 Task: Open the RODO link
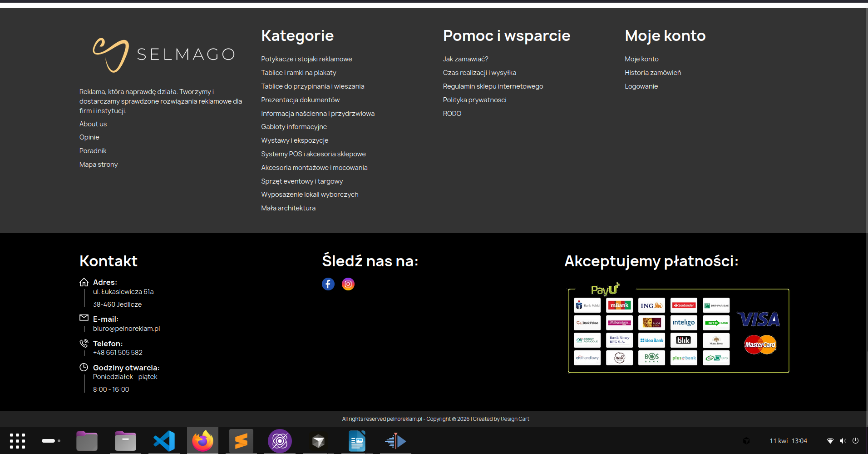point(452,114)
